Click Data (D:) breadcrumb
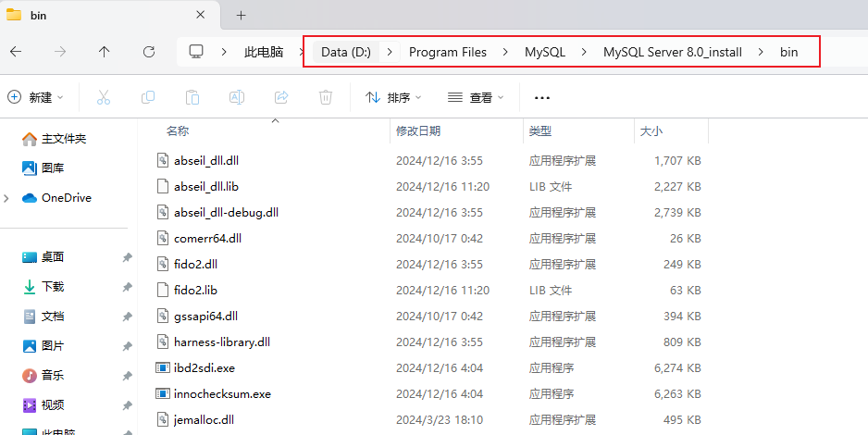This screenshot has width=868, height=435. tap(346, 52)
